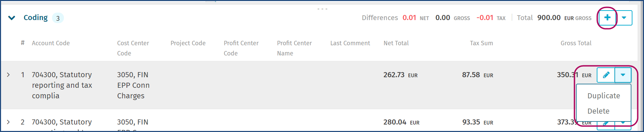The image size is (644, 132).
Task: Expand row 1 details arrow
Action: (x=8, y=75)
